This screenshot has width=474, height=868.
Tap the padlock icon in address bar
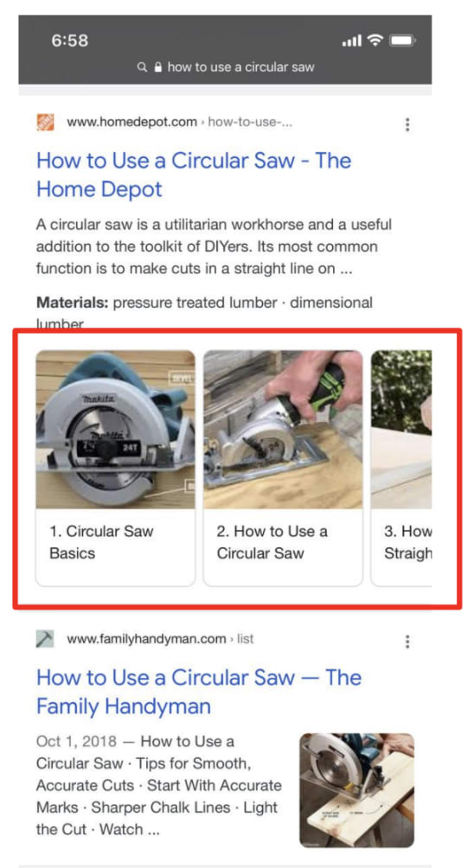pos(157,67)
